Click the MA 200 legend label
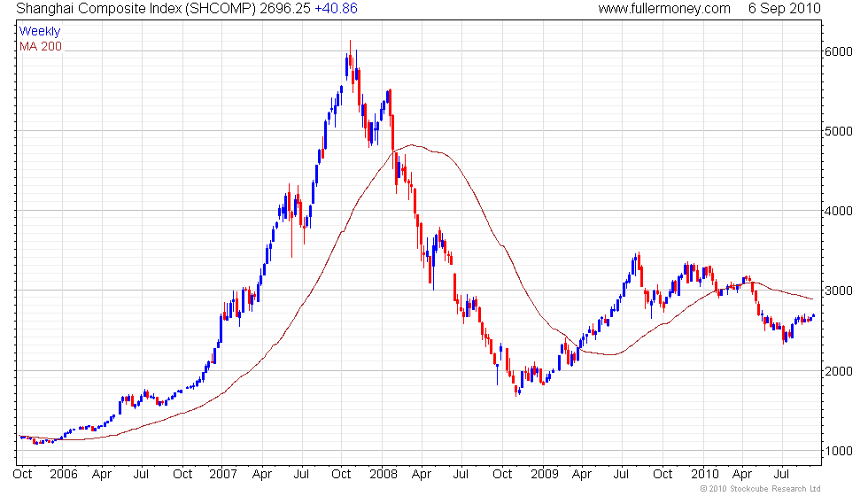This screenshot has height=496, width=868. pos(41,46)
